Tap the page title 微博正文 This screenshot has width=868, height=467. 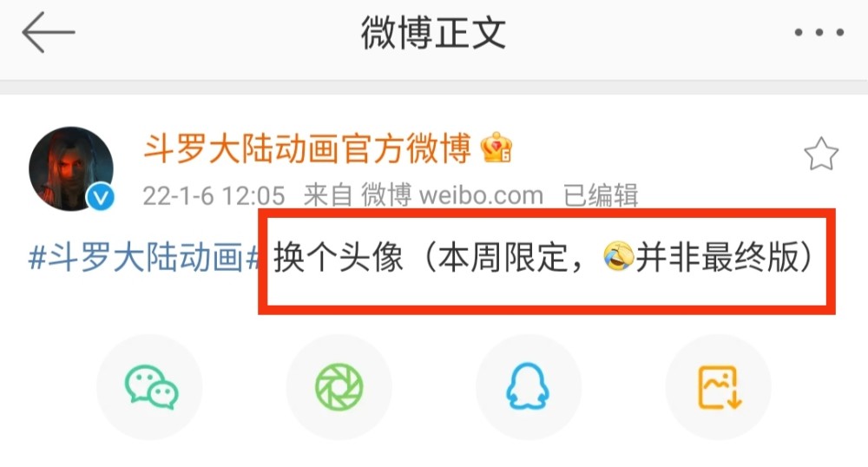tap(433, 33)
